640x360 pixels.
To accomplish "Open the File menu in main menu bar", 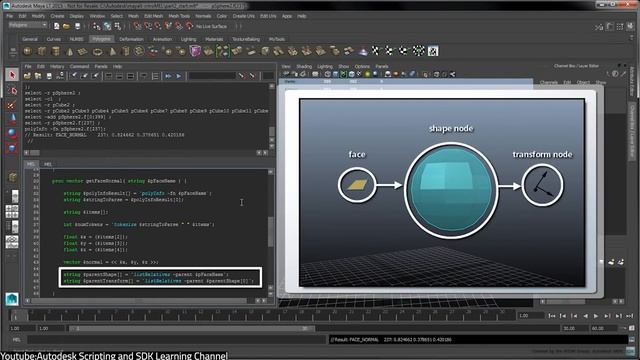I will [x=9, y=16].
